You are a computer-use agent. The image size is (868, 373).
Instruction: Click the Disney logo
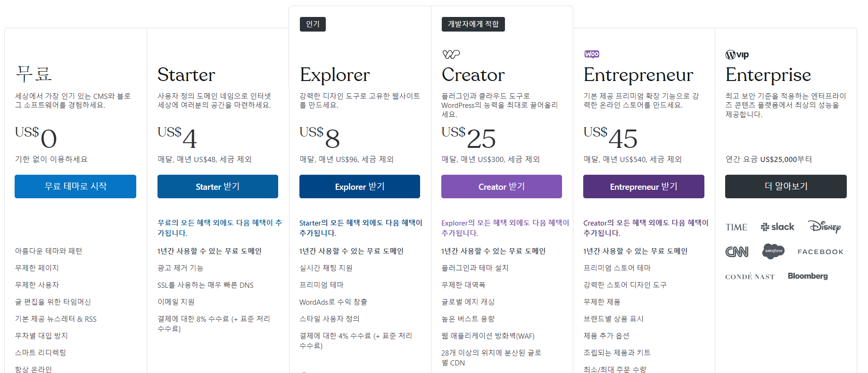point(824,227)
